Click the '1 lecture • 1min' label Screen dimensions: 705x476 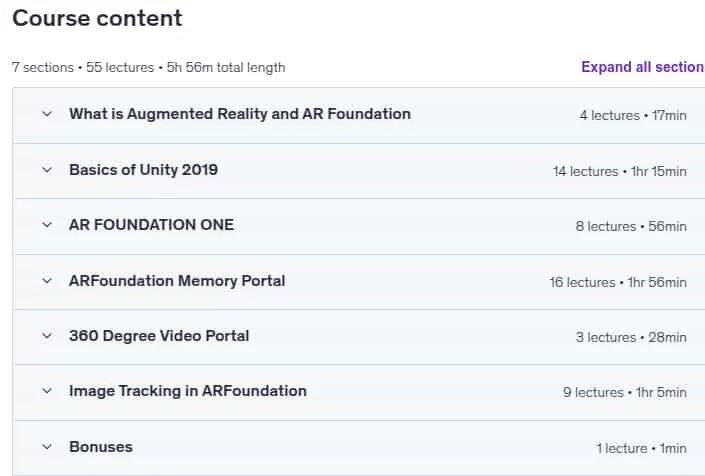pos(642,448)
